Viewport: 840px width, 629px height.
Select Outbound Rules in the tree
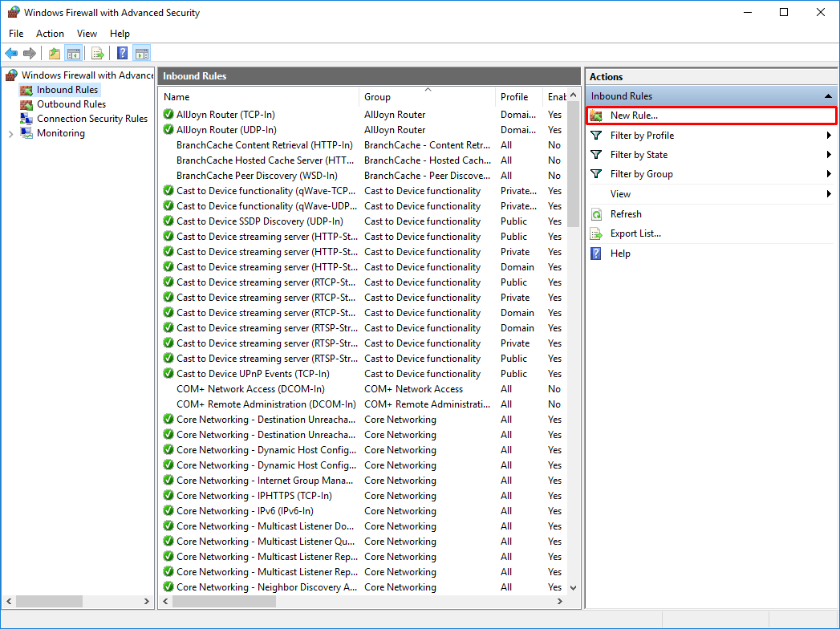point(71,104)
